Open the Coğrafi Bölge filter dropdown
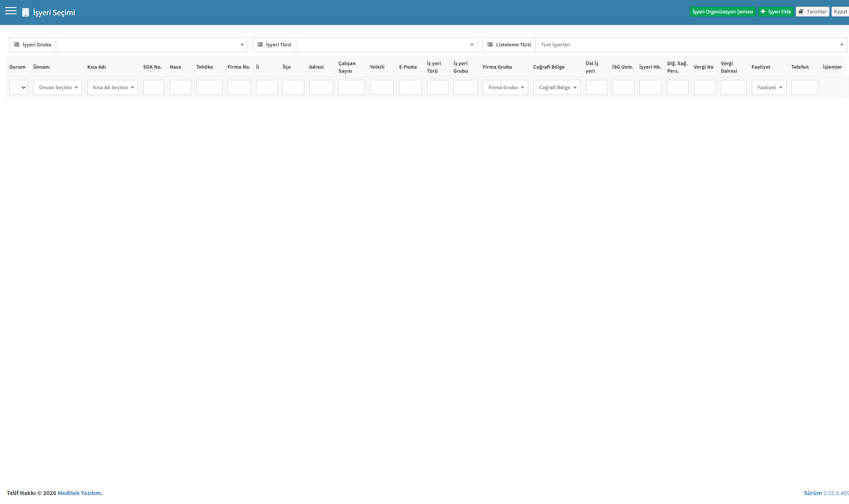The image size is (849, 504). pyautogui.click(x=557, y=87)
